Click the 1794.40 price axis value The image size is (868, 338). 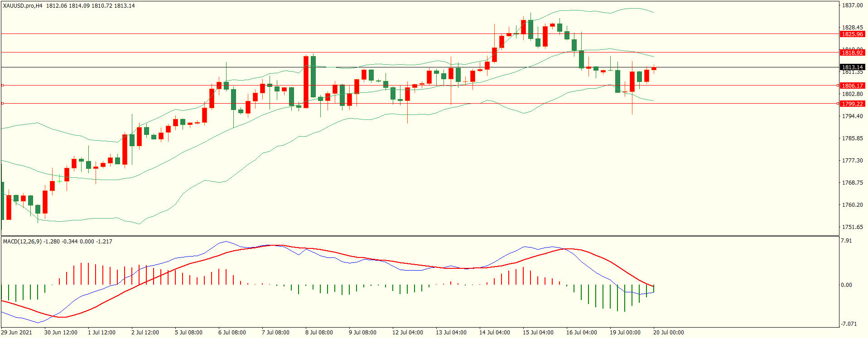(x=852, y=116)
